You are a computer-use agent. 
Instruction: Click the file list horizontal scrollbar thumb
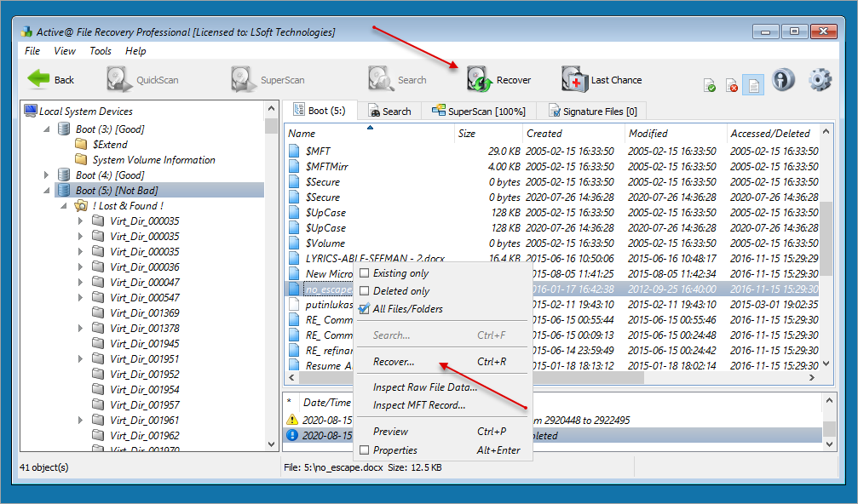click(x=470, y=377)
